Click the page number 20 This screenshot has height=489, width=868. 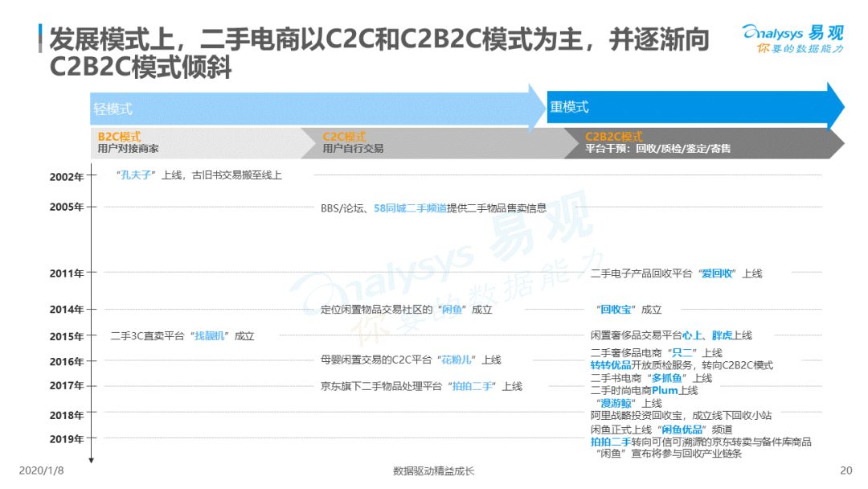pos(845,471)
